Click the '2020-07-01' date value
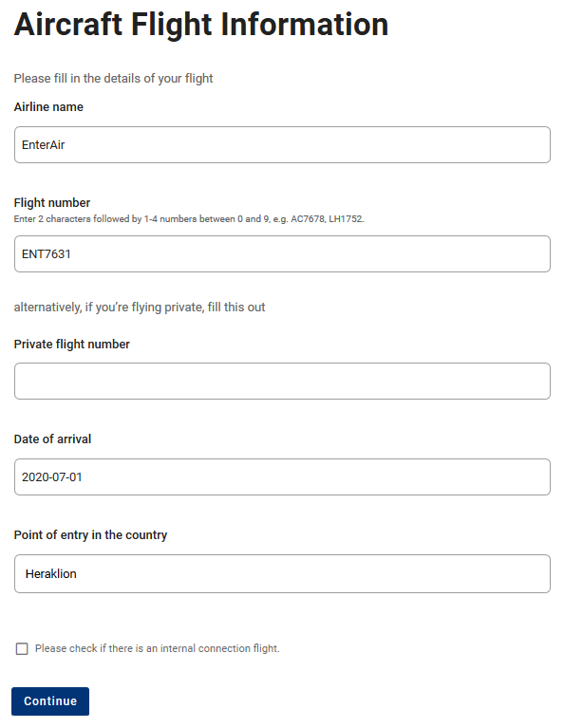Screen dimensions: 583x728 pos(52,476)
